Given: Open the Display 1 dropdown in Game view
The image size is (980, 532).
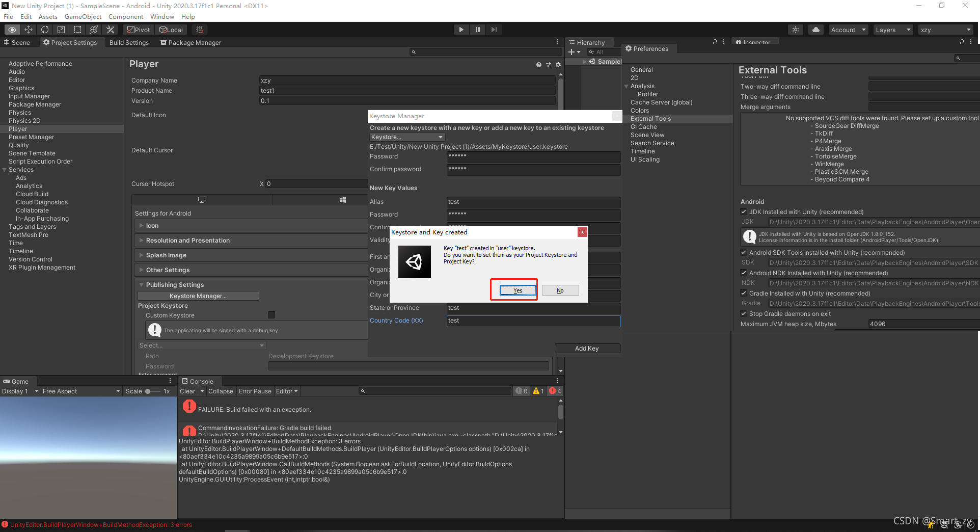Looking at the screenshot, I should [20, 391].
